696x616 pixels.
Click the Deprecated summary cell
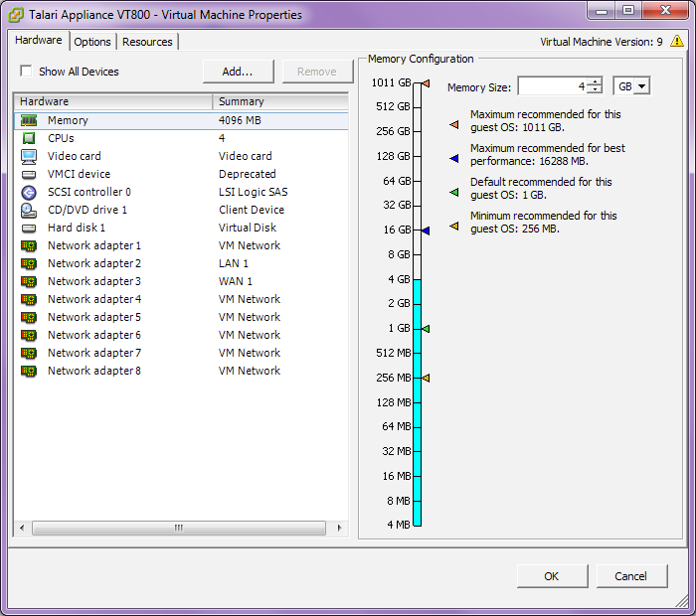click(248, 174)
